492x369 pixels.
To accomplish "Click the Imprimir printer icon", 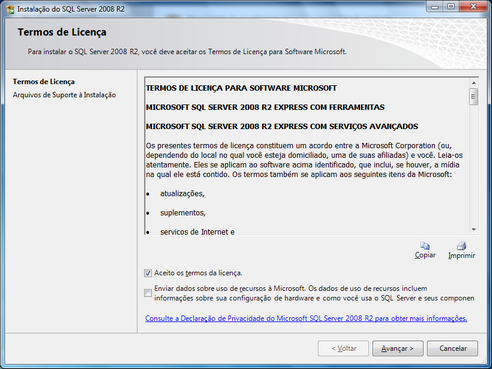I will pos(461,246).
